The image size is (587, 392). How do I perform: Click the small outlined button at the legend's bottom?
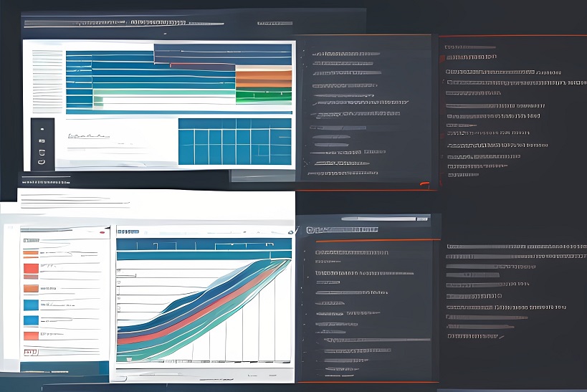pyautogui.click(x=30, y=352)
